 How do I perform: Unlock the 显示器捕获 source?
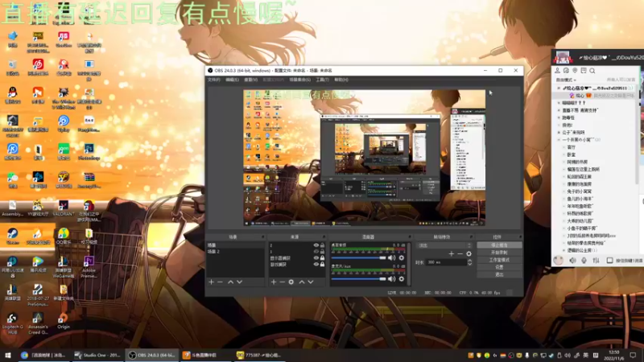click(x=323, y=258)
